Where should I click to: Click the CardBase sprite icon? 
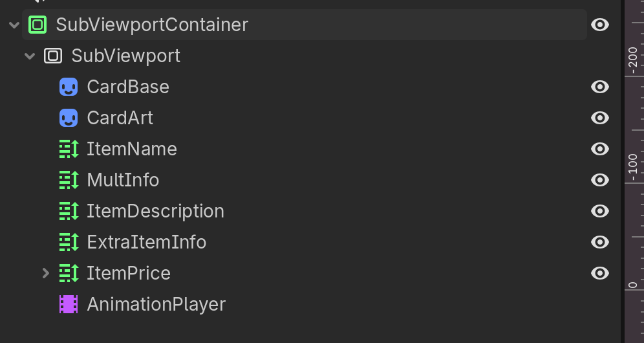click(x=69, y=87)
